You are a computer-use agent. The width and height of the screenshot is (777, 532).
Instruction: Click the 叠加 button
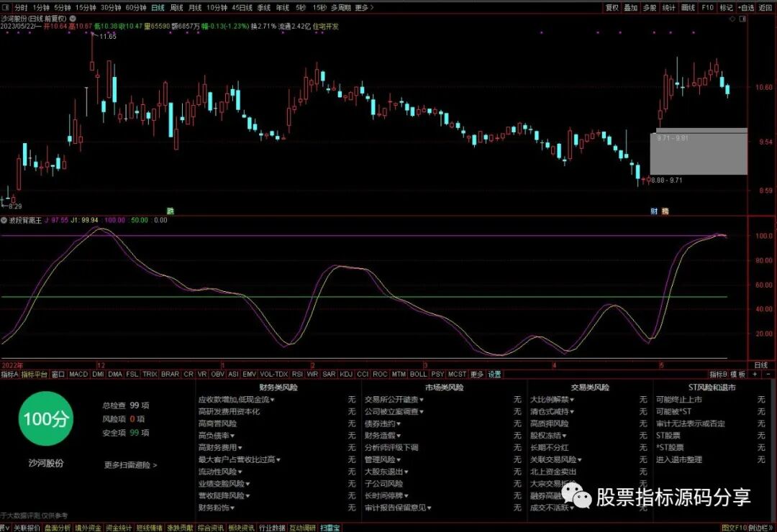[x=631, y=7]
